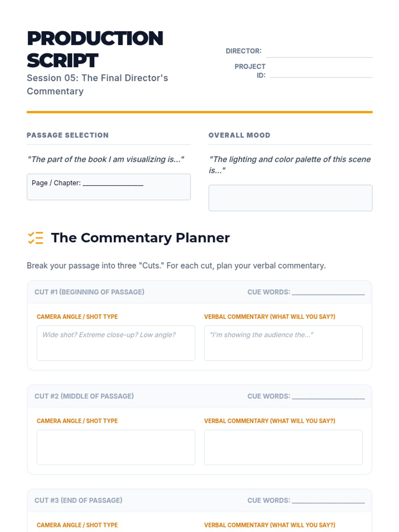Click the Session 05 subtitle text

click(x=97, y=84)
